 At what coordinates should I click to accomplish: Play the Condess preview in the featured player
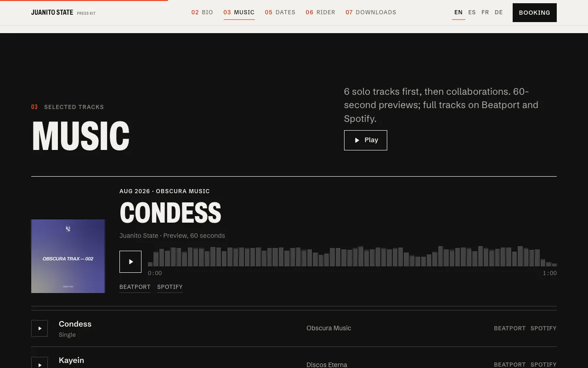(130, 262)
